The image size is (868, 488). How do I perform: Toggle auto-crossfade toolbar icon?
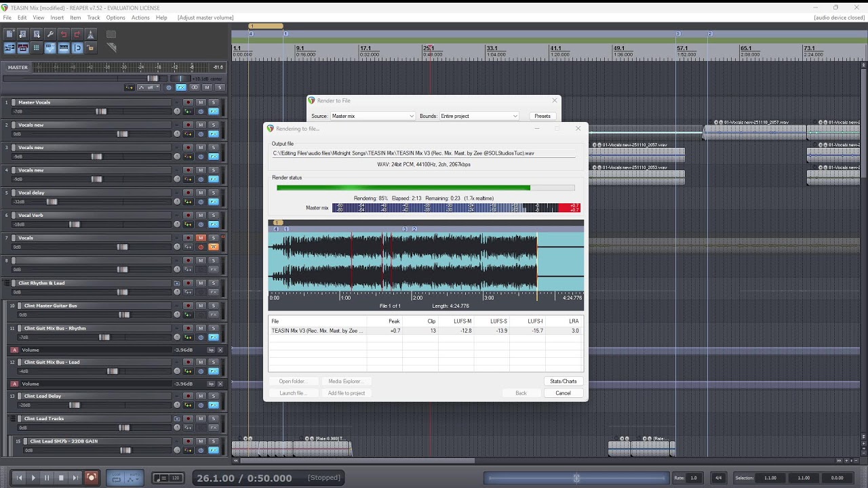pyautogui.click(x=9, y=47)
